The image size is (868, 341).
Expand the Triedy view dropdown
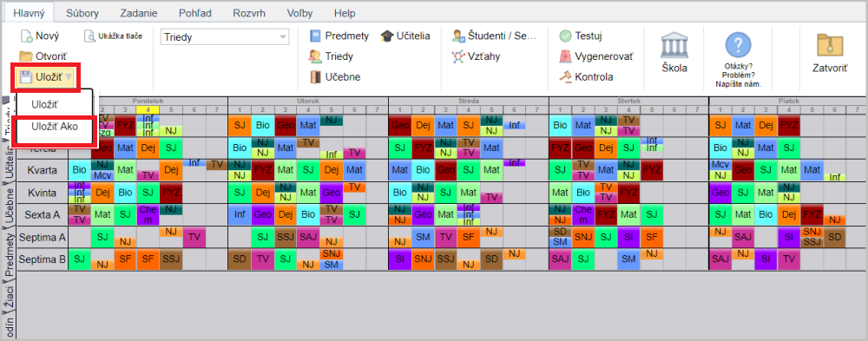(x=284, y=37)
